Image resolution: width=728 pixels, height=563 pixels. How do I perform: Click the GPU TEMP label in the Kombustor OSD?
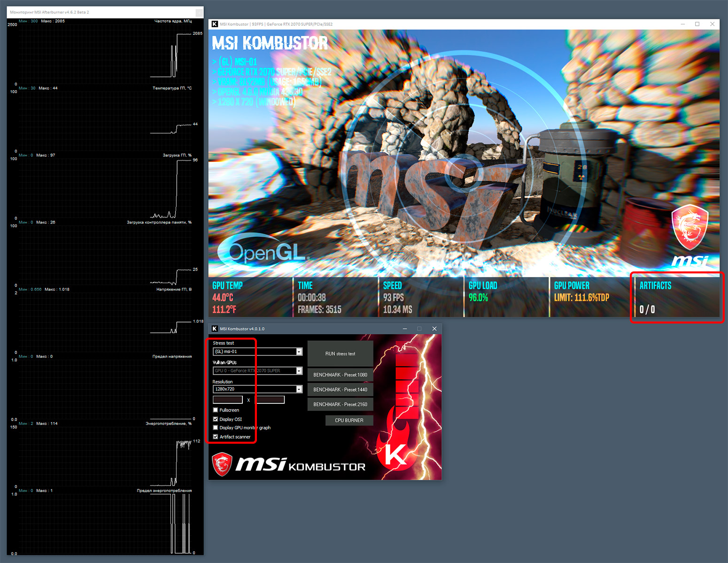pos(227,285)
